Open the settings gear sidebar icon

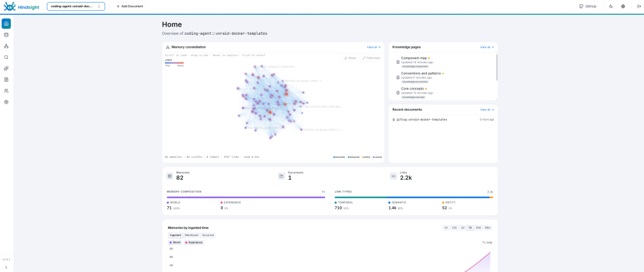click(6, 102)
